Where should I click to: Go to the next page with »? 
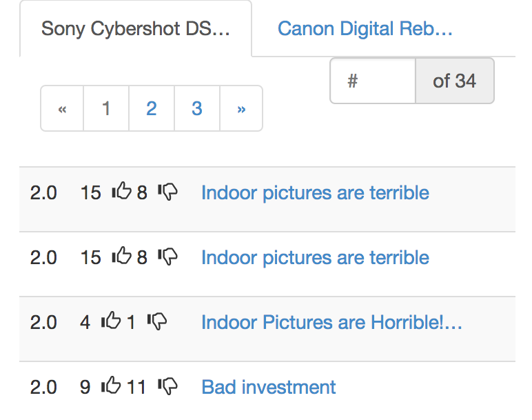pos(241,108)
